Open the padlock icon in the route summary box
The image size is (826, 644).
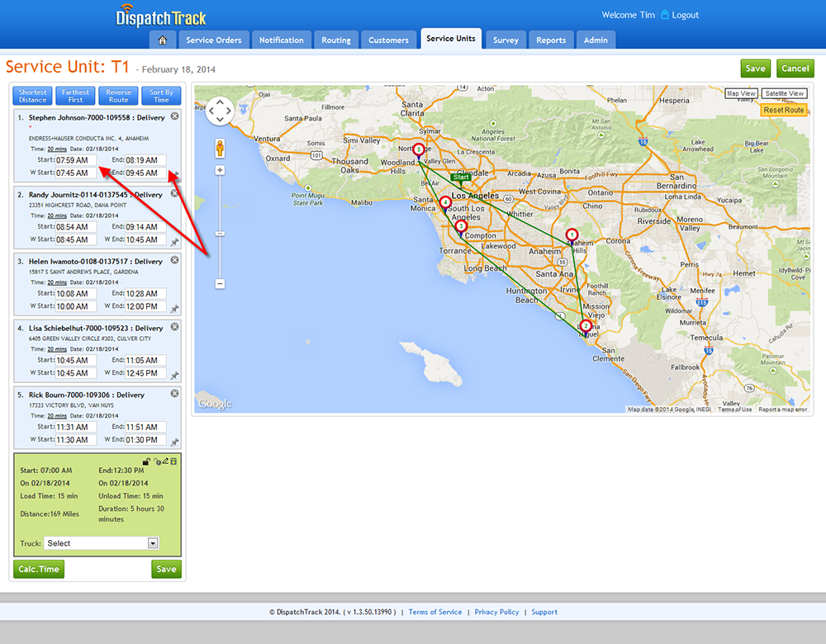pyautogui.click(x=145, y=460)
